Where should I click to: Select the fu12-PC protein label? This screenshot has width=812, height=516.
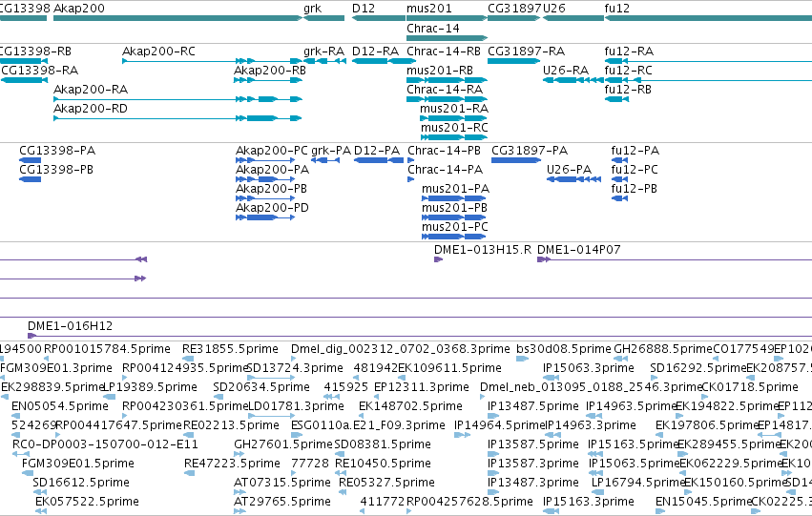click(x=635, y=170)
